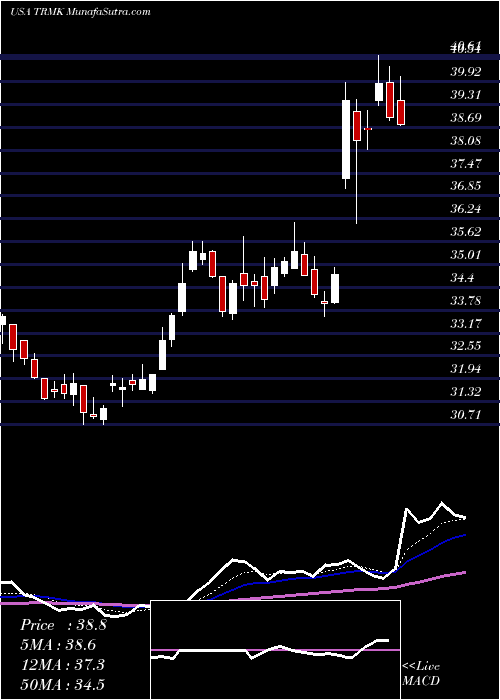Click the 33.17 price axis label
This screenshot has width=500, height=700.
pos(466,323)
